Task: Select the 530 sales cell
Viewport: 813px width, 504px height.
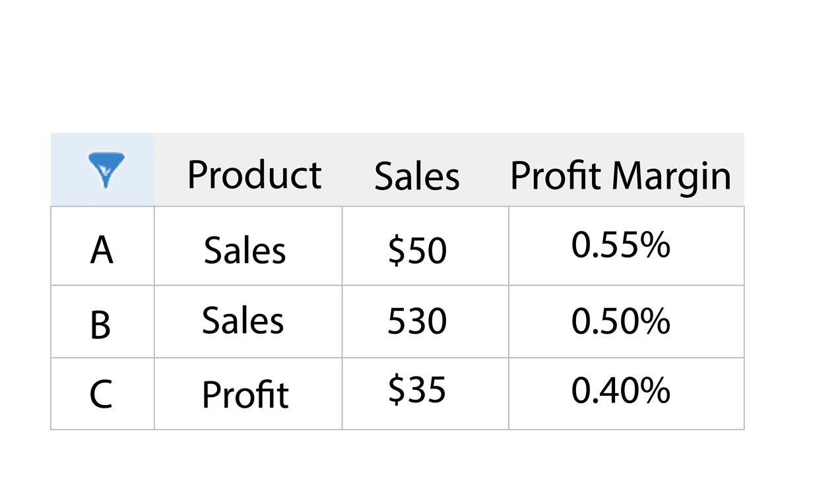Action: coord(417,322)
